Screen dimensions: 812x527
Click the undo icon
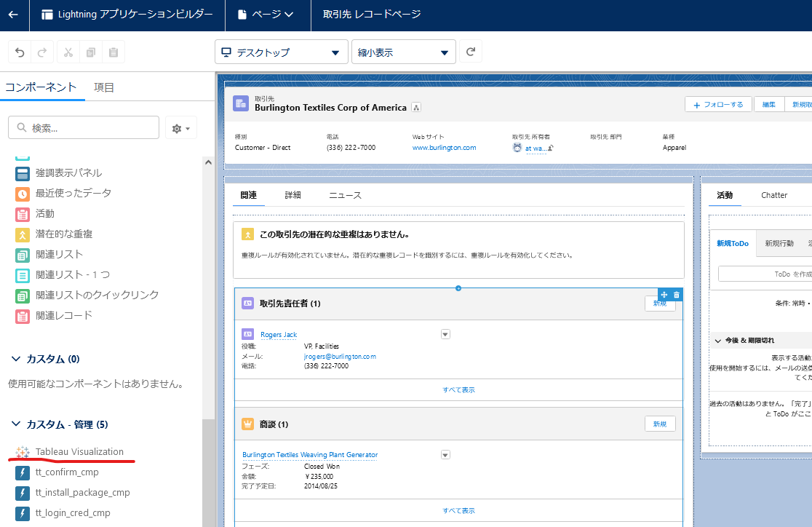coord(20,52)
